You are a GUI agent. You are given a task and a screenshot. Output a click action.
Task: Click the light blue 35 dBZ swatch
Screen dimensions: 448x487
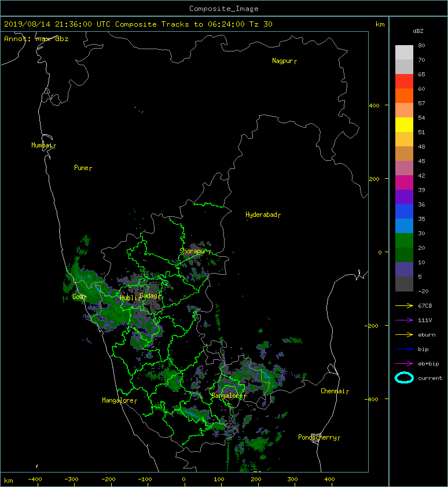click(404, 226)
